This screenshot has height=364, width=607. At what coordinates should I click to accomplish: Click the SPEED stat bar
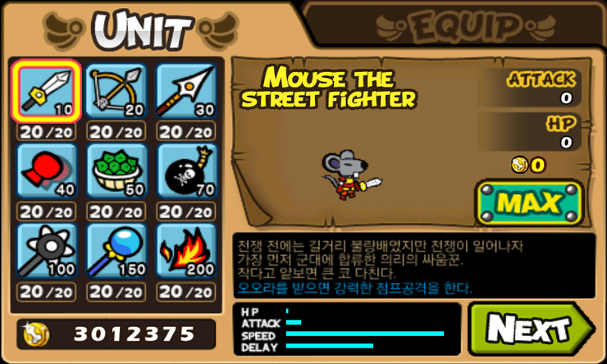365,334
